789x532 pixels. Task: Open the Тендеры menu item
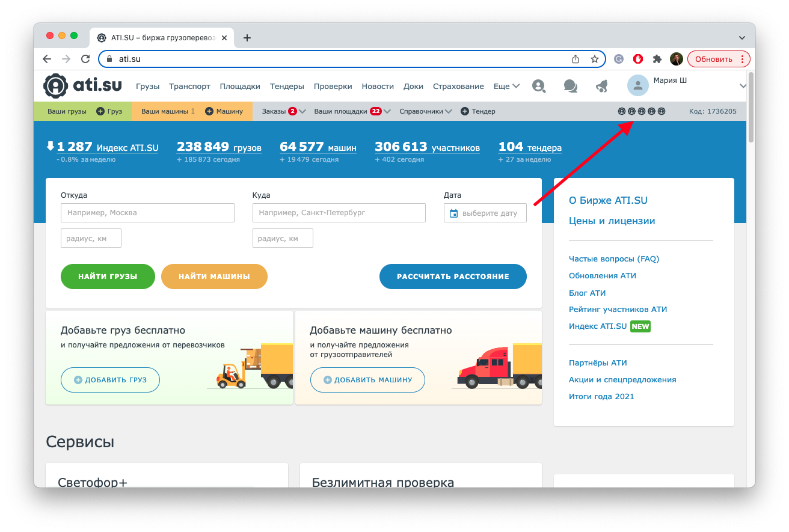[x=287, y=87]
